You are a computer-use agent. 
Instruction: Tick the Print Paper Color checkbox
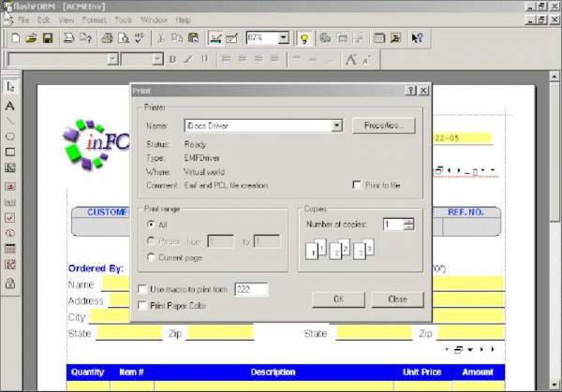pos(142,305)
